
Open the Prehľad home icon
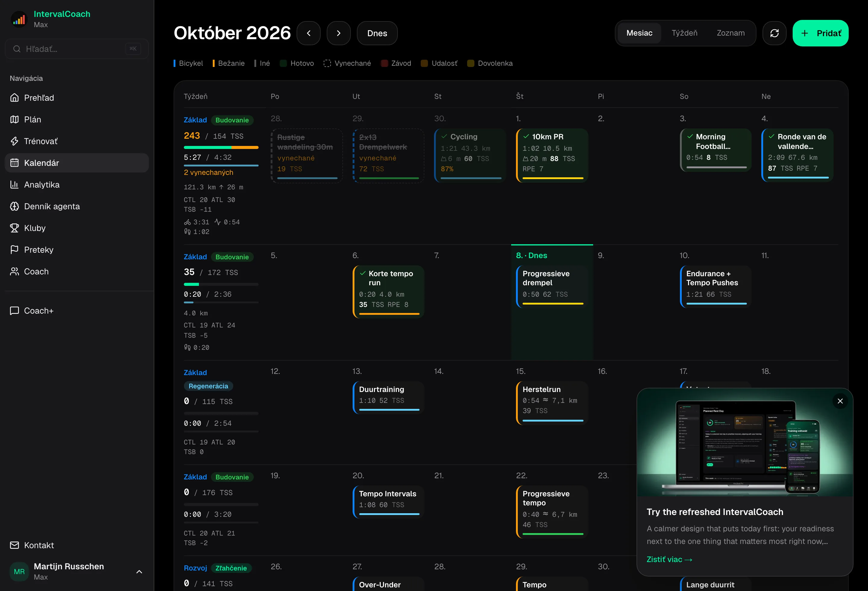[x=14, y=98]
